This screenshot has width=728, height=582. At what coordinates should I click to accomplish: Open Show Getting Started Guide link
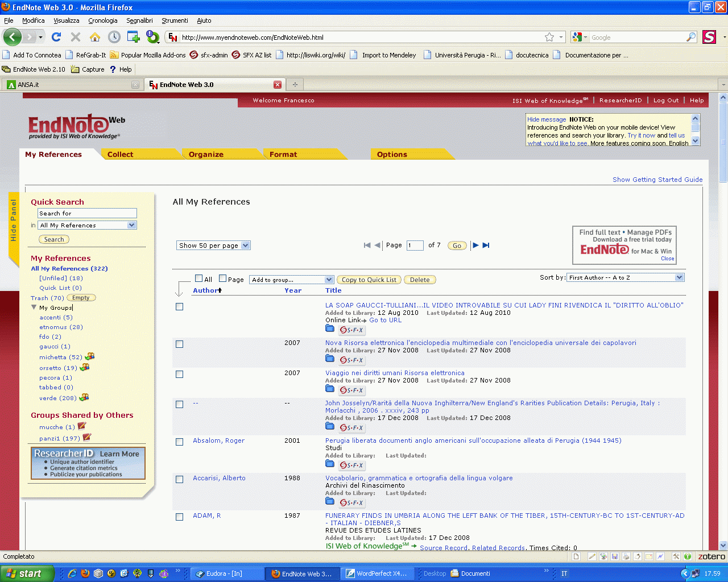point(657,180)
